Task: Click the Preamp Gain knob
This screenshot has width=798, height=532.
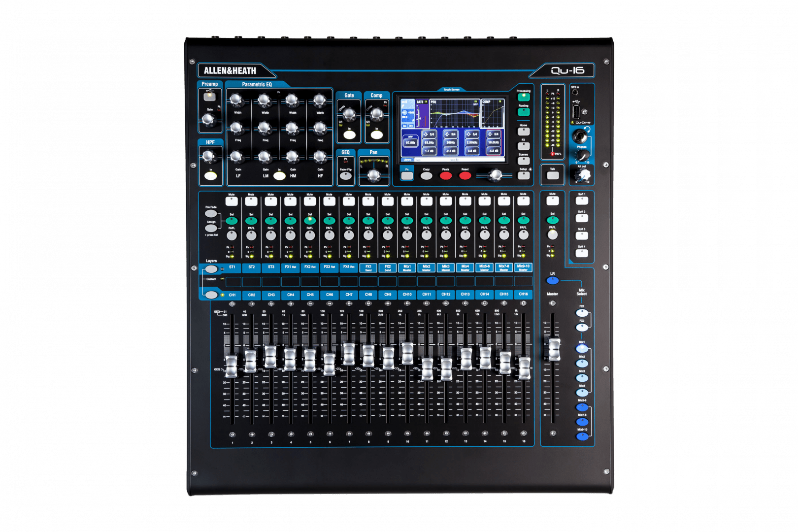Action: coord(208,120)
